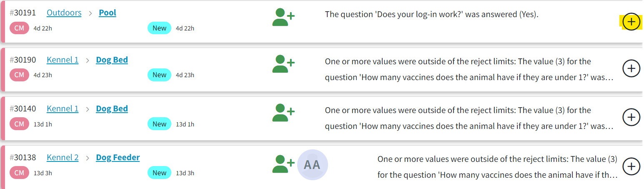
Task: Open Kennel 1 link in work order #30140
Action: coord(63,108)
